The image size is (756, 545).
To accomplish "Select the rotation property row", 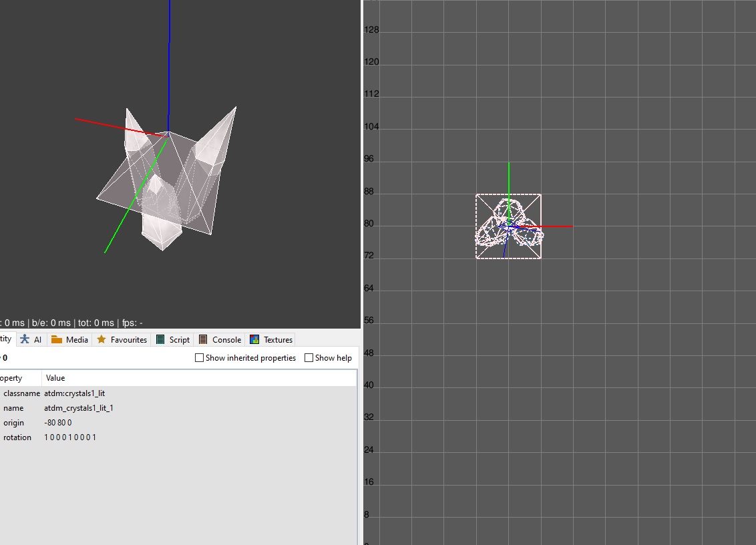I will [17, 437].
